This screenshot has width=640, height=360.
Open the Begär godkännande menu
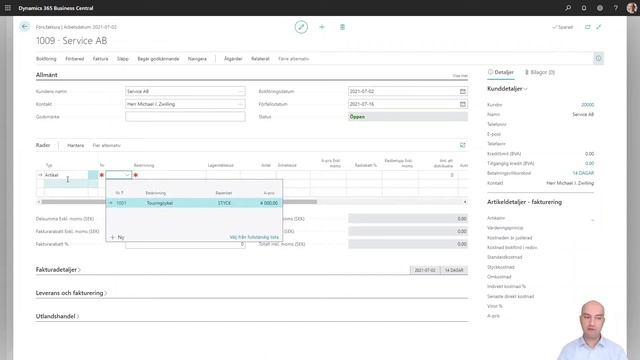tap(158, 59)
